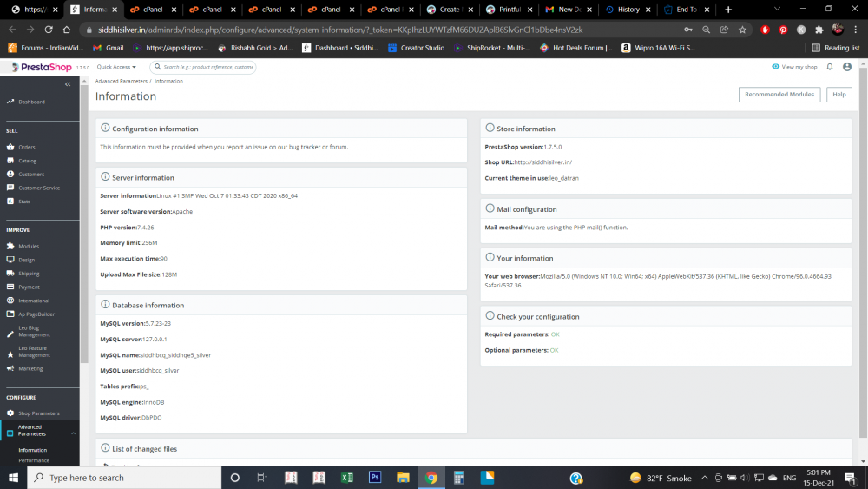The image size is (868, 489).
Task: Click the Google Chrome taskbar icon
Action: [x=431, y=478]
